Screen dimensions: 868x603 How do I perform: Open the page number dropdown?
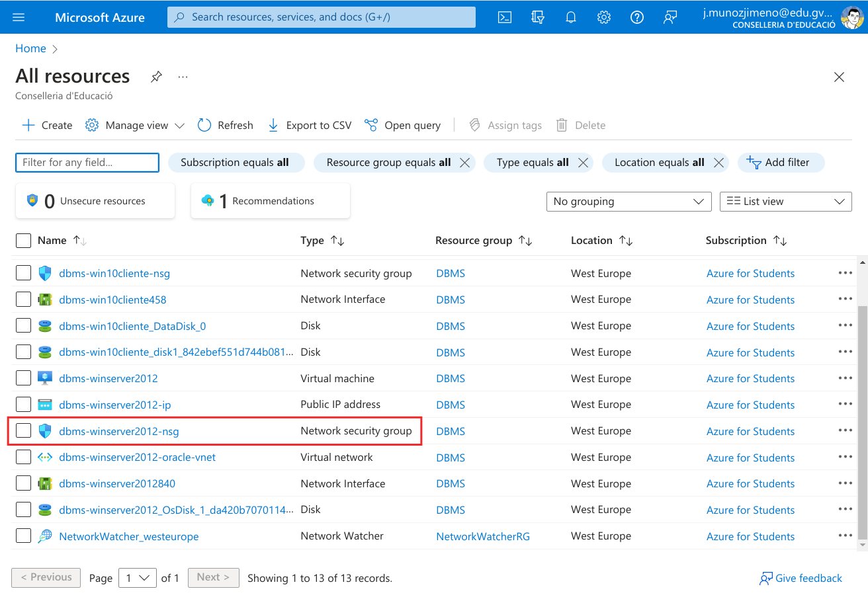pyautogui.click(x=138, y=578)
